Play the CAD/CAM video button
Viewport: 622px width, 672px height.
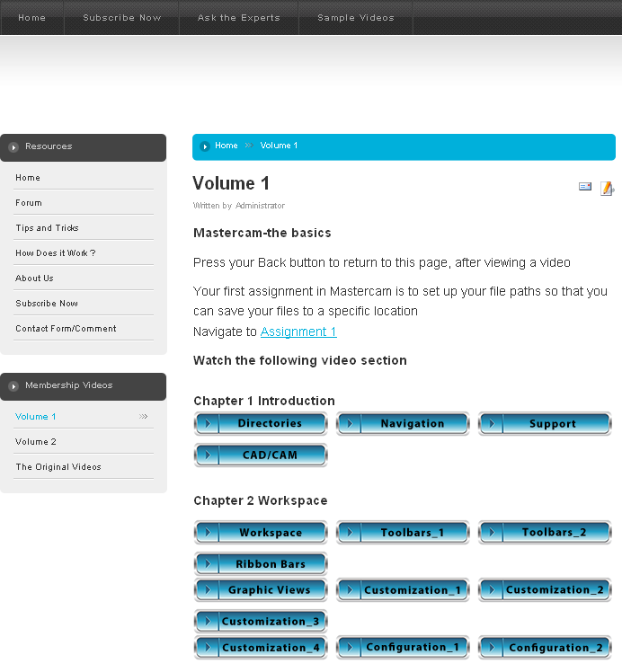click(x=261, y=455)
